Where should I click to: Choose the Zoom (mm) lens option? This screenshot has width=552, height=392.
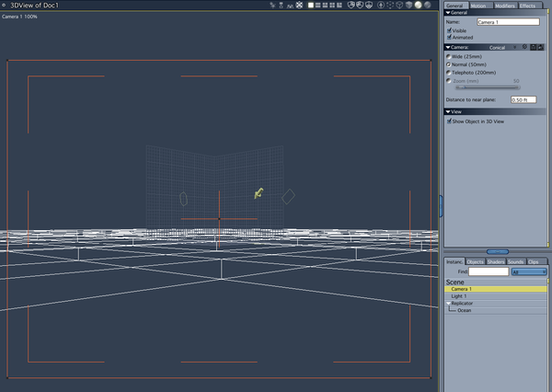(x=449, y=81)
